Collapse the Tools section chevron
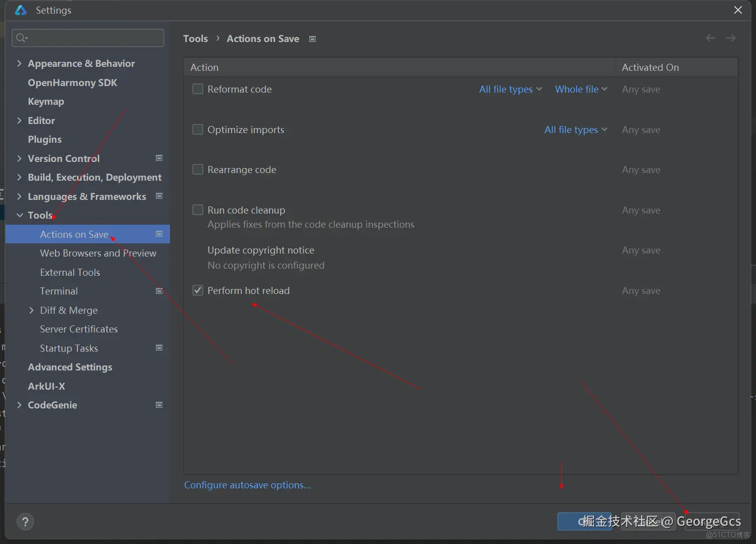The height and width of the screenshot is (544, 756). point(20,215)
